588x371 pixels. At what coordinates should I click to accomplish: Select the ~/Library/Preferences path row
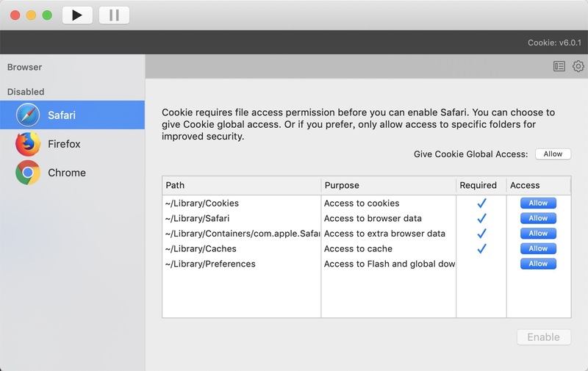pyautogui.click(x=211, y=264)
